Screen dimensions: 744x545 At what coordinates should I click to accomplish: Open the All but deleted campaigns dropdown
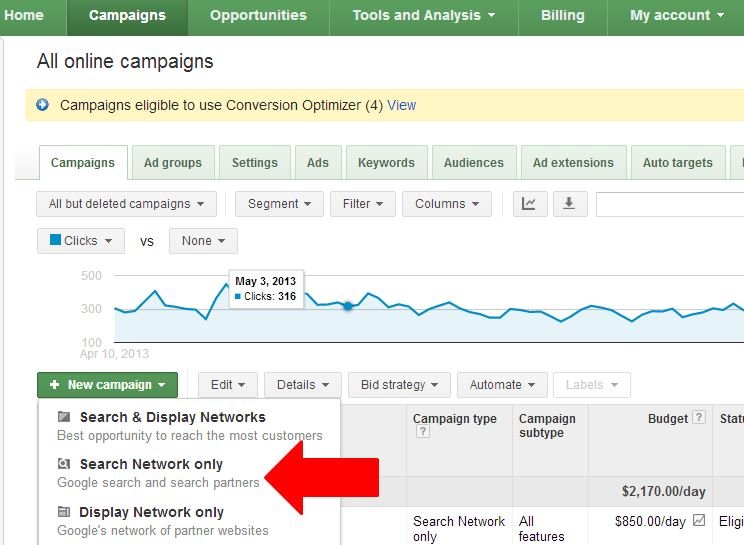click(x=126, y=204)
